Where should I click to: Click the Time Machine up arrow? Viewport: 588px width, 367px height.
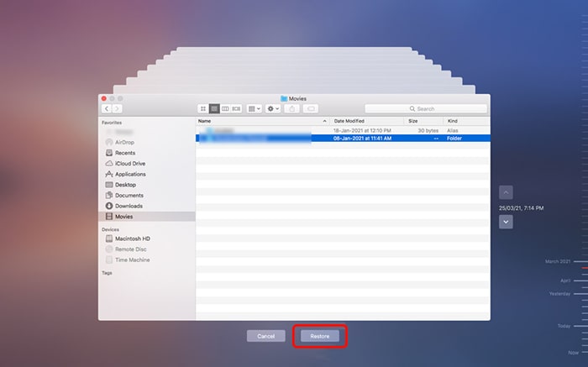coord(506,192)
